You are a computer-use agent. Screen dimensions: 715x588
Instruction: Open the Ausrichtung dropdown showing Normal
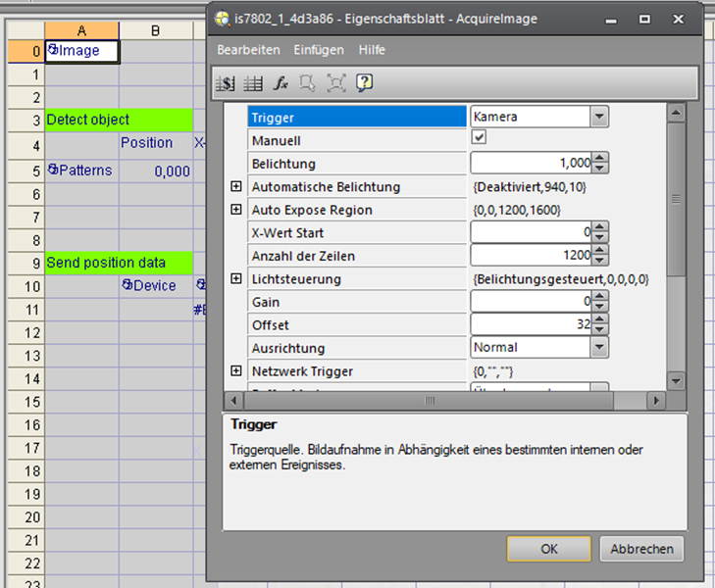[599, 347]
